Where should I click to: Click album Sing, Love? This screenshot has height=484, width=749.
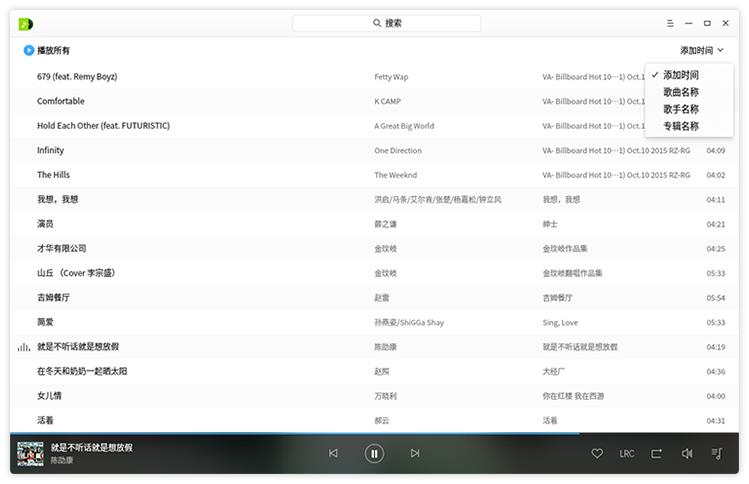click(x=560, y=323)
